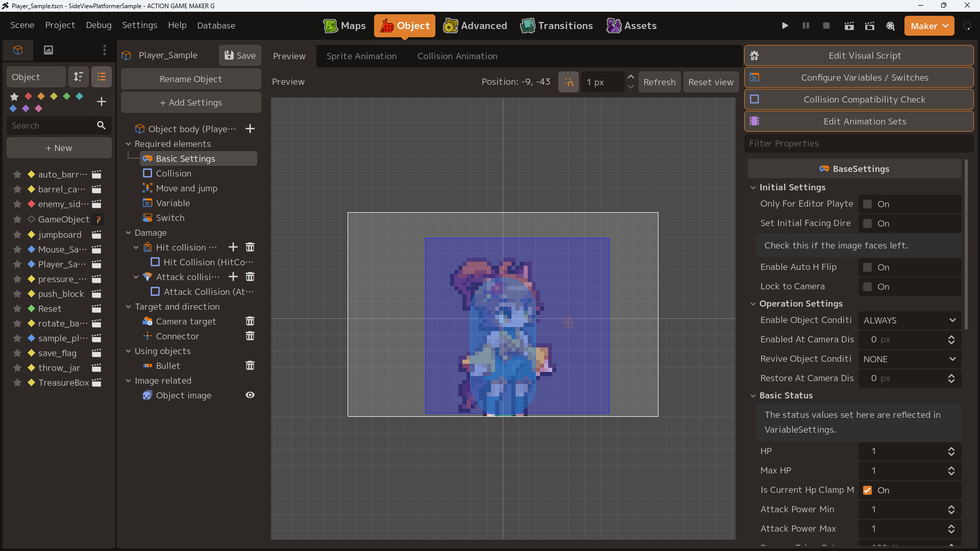Image resolution: width=980 pixels, height=551 pixels.
Task: Switch to the image view tab icon
Action: pos(48,50)
